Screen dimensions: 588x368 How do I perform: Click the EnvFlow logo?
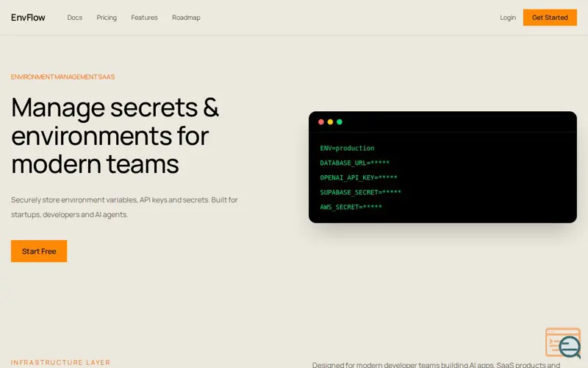point(28,17)
